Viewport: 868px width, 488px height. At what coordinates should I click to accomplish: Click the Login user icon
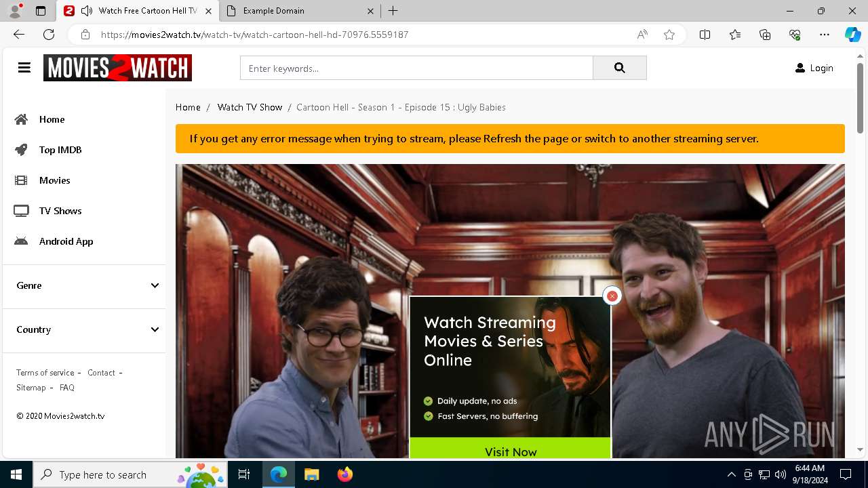[x=800, y=68]
